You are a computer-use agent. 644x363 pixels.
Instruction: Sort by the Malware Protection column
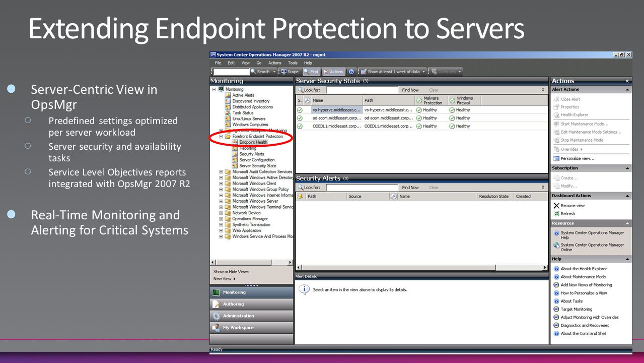431,100
